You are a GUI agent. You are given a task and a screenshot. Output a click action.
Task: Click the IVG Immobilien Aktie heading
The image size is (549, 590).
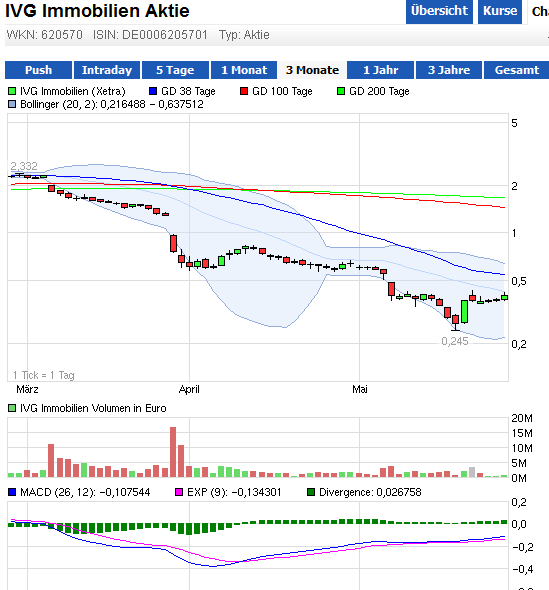click(x=97, y=11)
